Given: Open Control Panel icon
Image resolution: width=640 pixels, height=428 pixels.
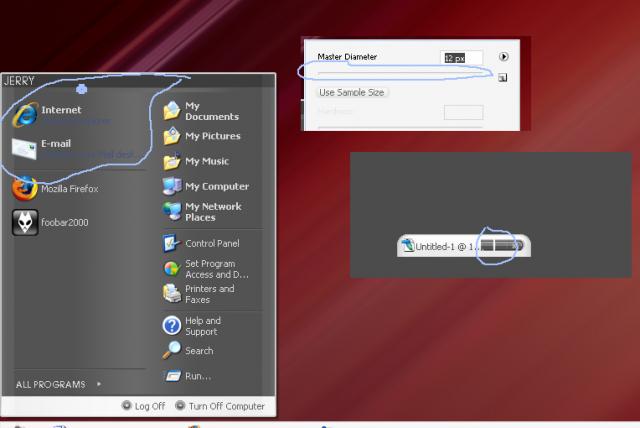Looking at the screenshot, I should point(171,244).
